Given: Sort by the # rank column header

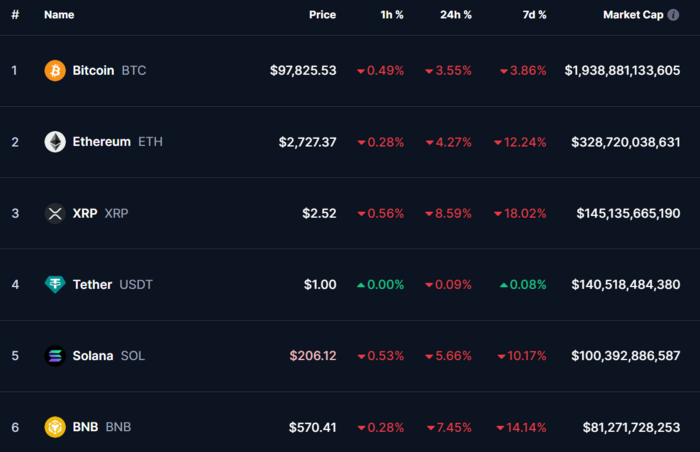Looking at the screenshot, I should click(15, 15).
